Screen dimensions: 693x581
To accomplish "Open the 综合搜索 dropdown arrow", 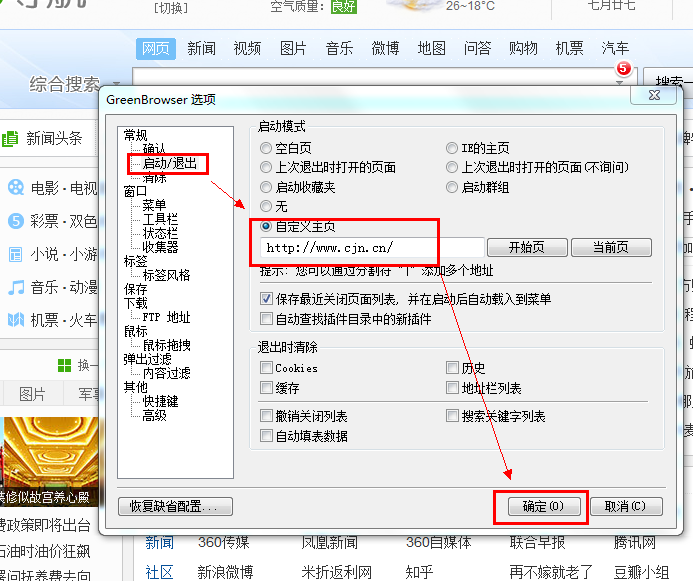I will pyautogui.click(x=117, y=84).
